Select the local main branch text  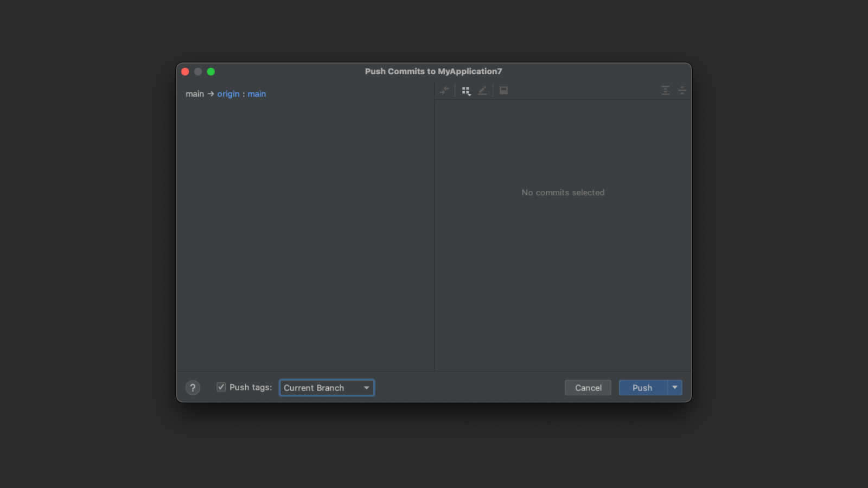click(195, 94)
